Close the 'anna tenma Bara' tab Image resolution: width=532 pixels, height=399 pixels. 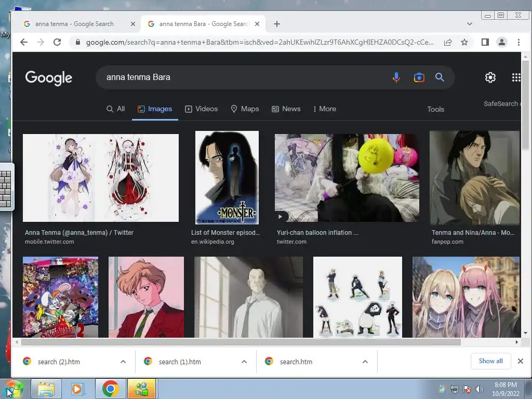[257, 24]
